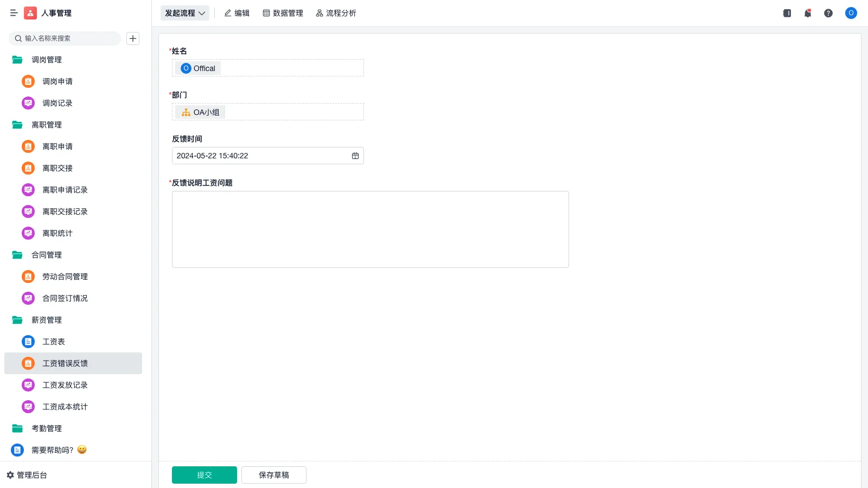Toggle the sidebar hamburger menu icon
The image size is (868, 488).
[x=14, y=13]
